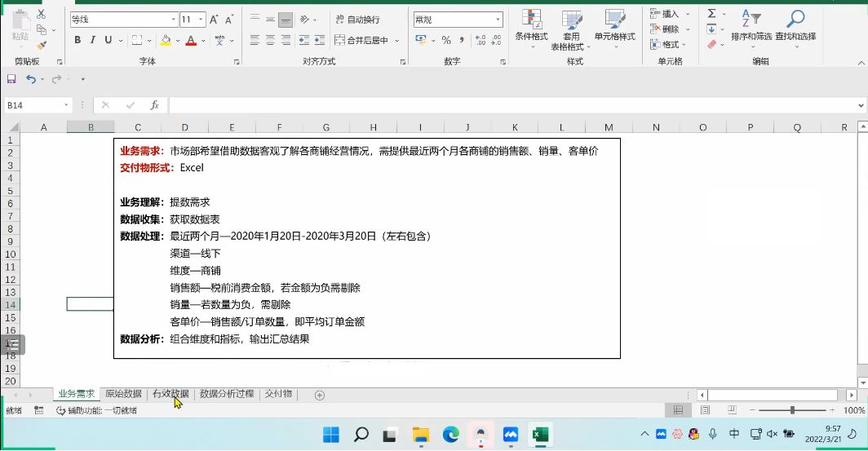Open the font size dropdown showing 11
868x451 pixels.
click(x=201, y=20)
